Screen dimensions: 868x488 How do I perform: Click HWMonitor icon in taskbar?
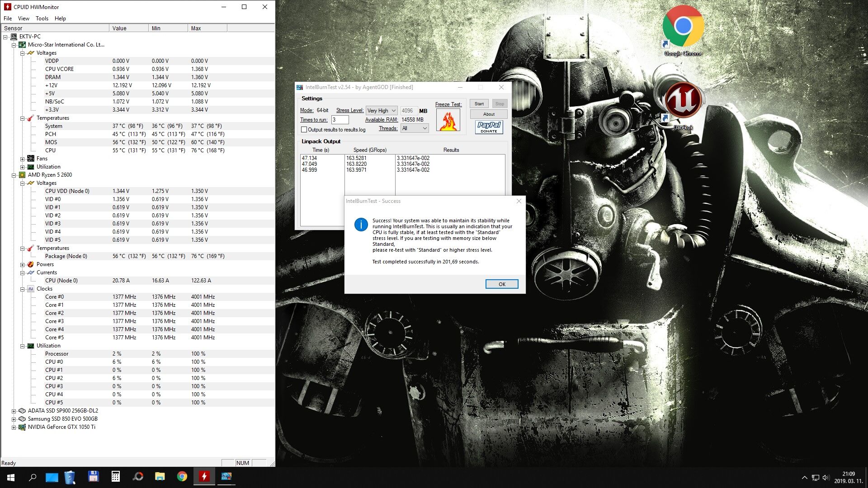click(204, 476)
